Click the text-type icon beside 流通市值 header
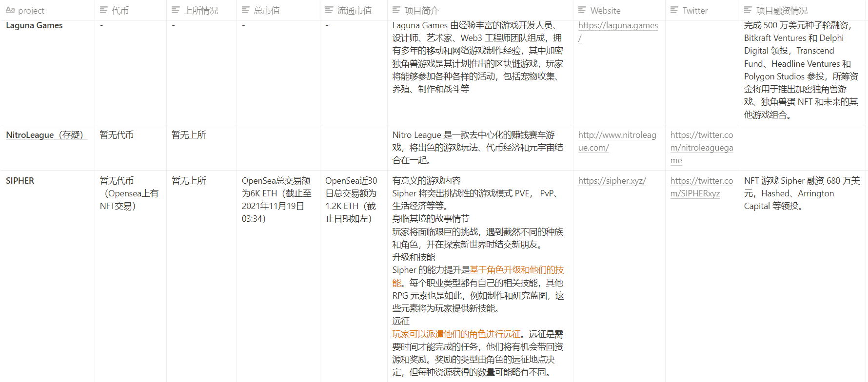 329,10
